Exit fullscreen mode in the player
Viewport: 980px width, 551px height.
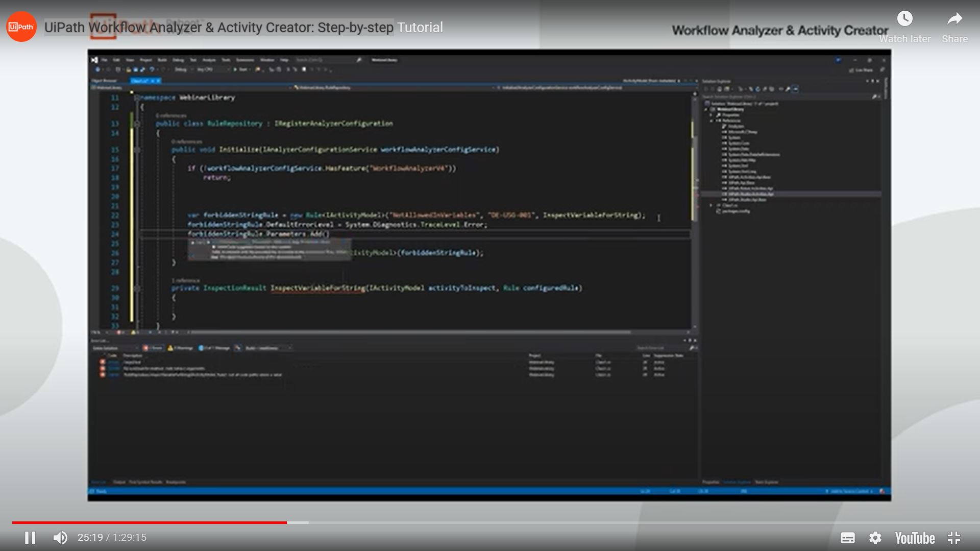(x=954, y=538)
